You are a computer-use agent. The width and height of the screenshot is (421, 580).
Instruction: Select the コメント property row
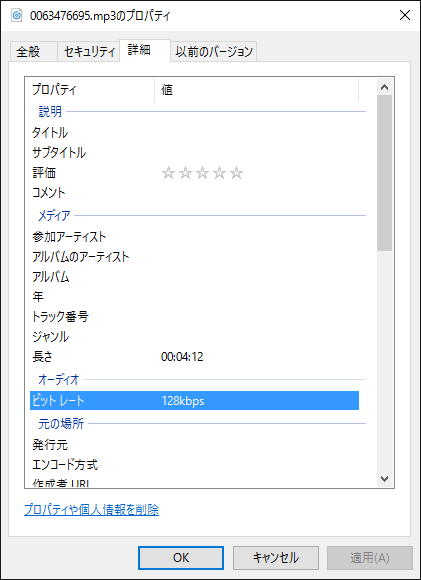[194, 193]
